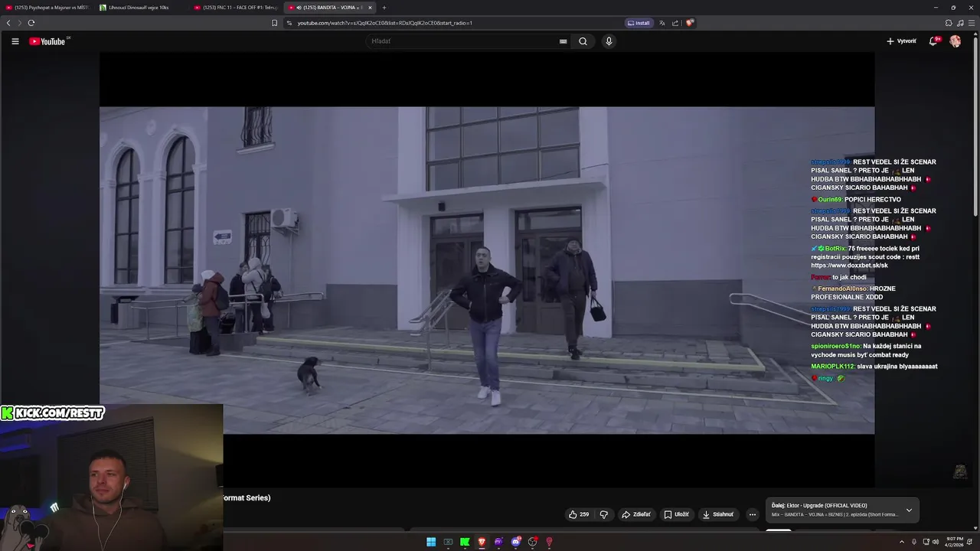Click the doxxbet.sk link in chat
This screenshot has height=551, width=980.
point(849,266)
